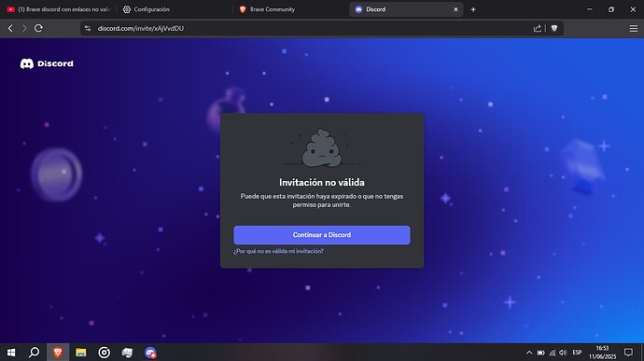Screen dimensions: 644x361
Task: Click the volume speaker icon in tray
Action: 563,353
